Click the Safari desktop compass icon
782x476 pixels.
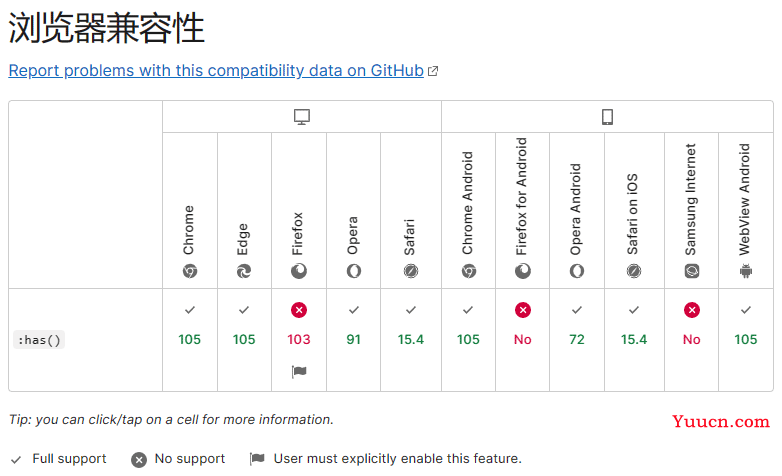pyautogui.click(x=410, y=271)
